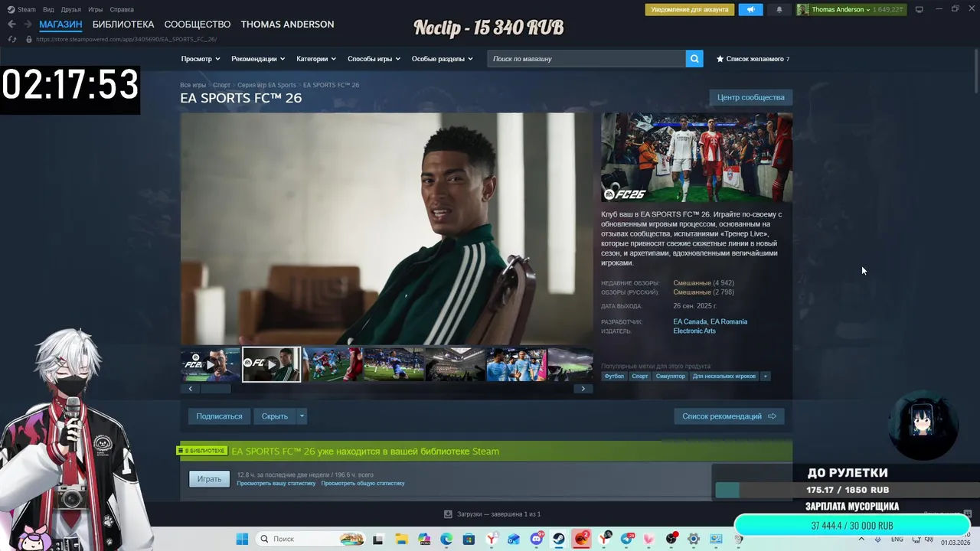Open Electronic Arts publisher link
This screenshot has width=980, height=551.
click(694, 331)
